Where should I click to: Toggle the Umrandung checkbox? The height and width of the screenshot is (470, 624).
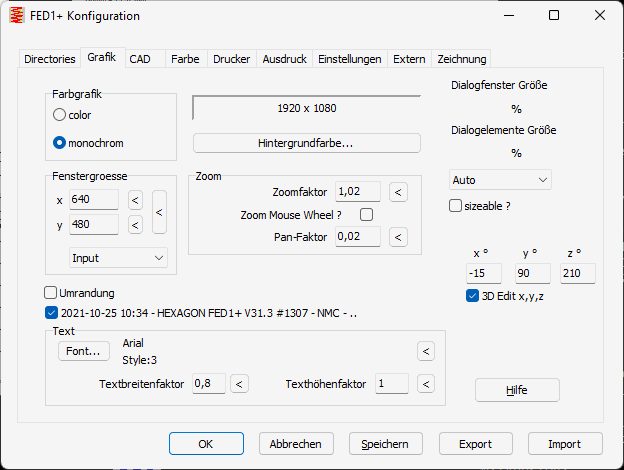pos(51,293)
